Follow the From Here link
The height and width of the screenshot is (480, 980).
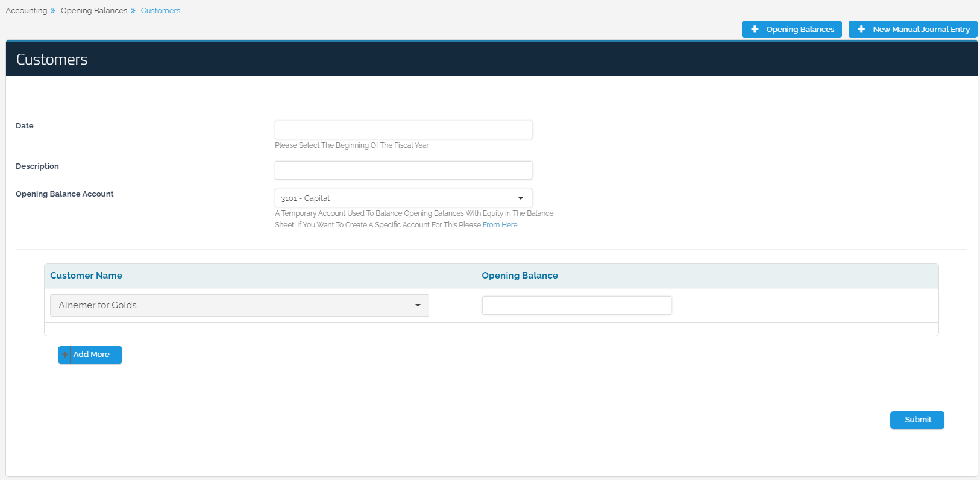pos(500,225)
